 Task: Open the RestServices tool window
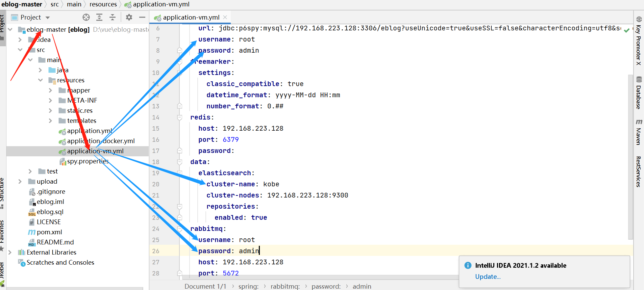point(638,172)
